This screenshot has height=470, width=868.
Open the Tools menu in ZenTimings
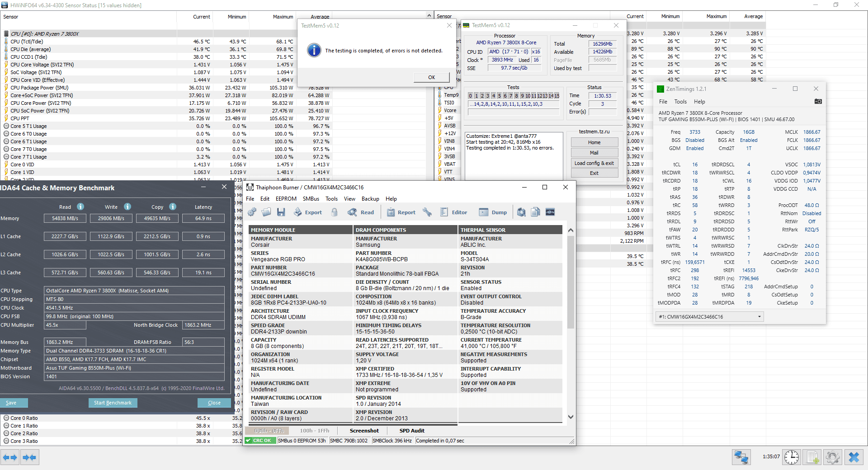point(680,102)
